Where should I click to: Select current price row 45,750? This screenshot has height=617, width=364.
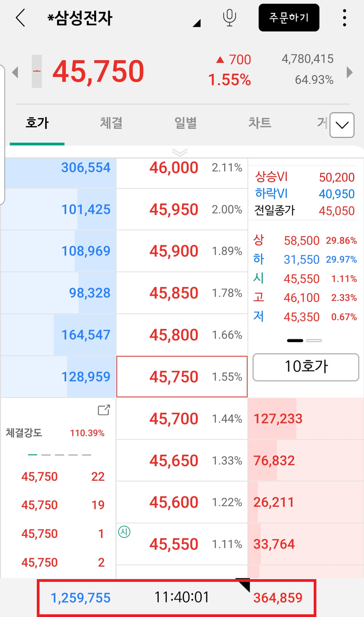(182, 377)
